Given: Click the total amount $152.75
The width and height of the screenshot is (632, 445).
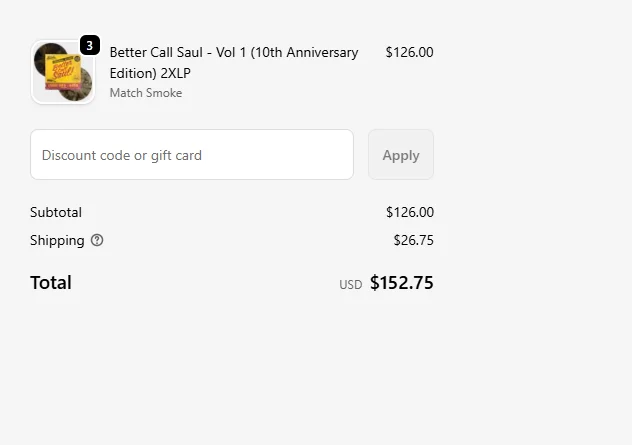Looking at the screenshot, I should click(401, 283).
